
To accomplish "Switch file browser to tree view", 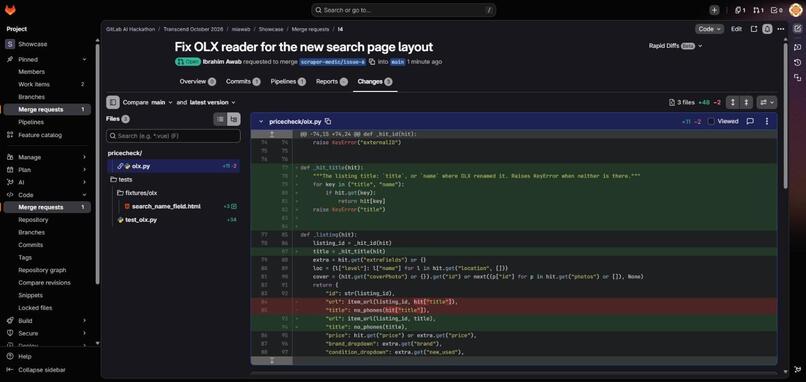I will coord(233,119).
